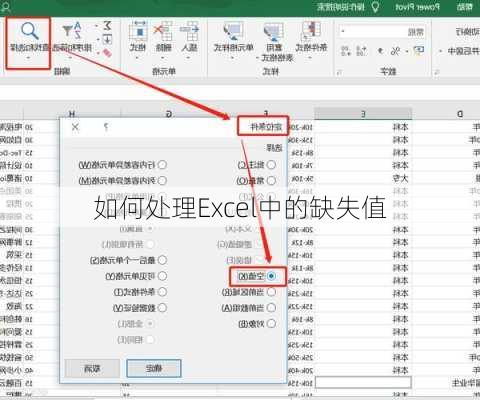Expand the 单元格样式 dropdown arrow

[x=233, y=57]
